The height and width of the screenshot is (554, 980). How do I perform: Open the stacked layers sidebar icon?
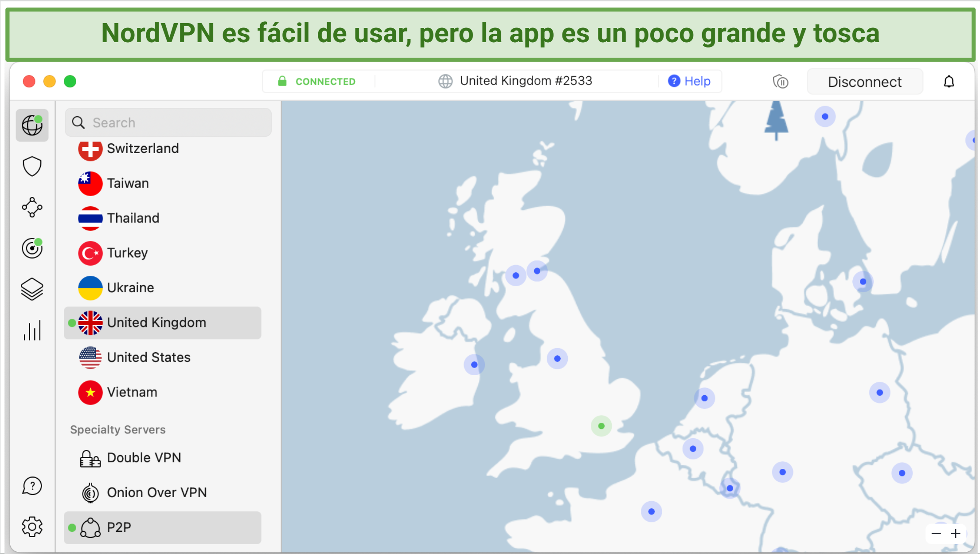(x=32, y=289)
